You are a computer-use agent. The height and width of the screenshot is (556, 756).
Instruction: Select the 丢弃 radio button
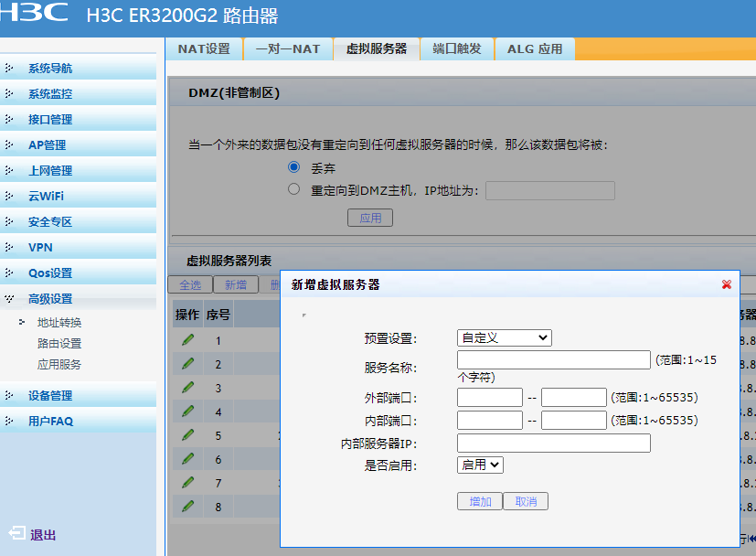click(293, 167)
